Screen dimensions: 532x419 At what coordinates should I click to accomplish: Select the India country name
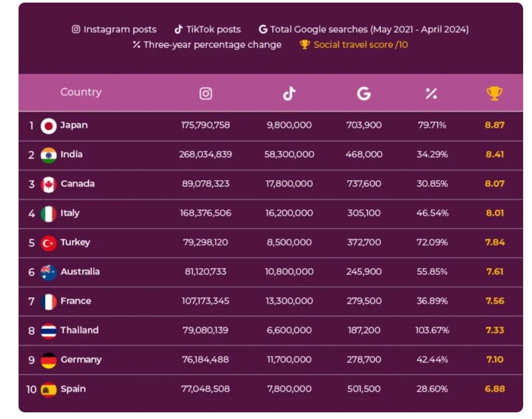[71, 154]
